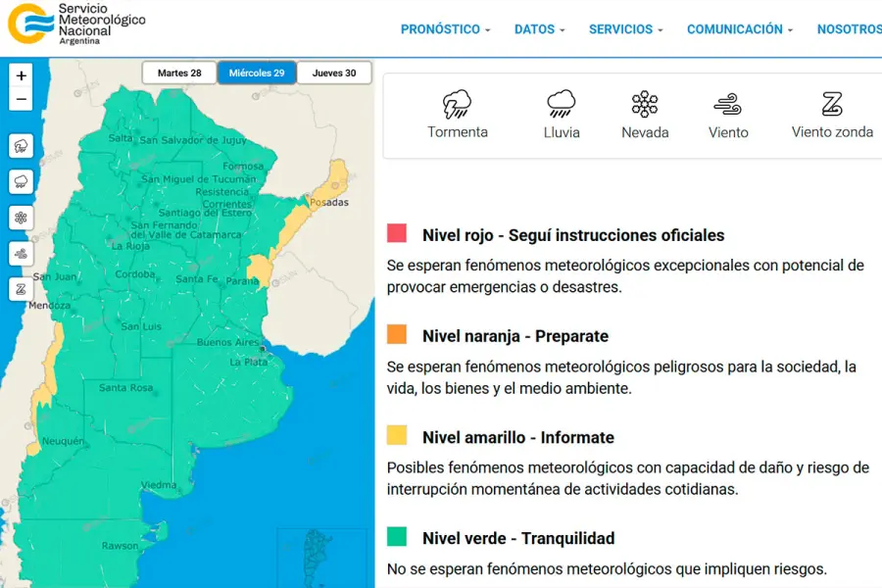
Task: Choose the Lluvia alert type
Action: tap(562, 115)
